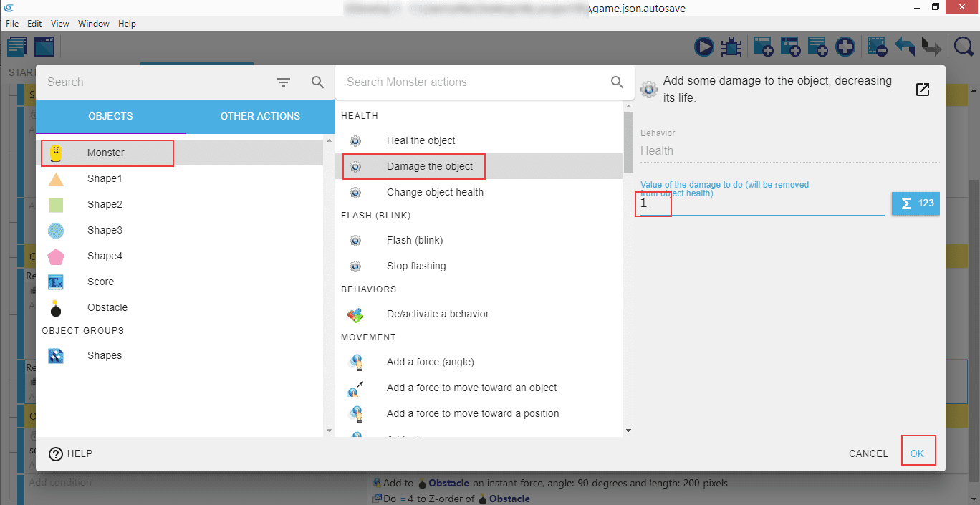Select the Obstacle bomb object
Viewport: 980px width, 505px height.
click(107, 307)
